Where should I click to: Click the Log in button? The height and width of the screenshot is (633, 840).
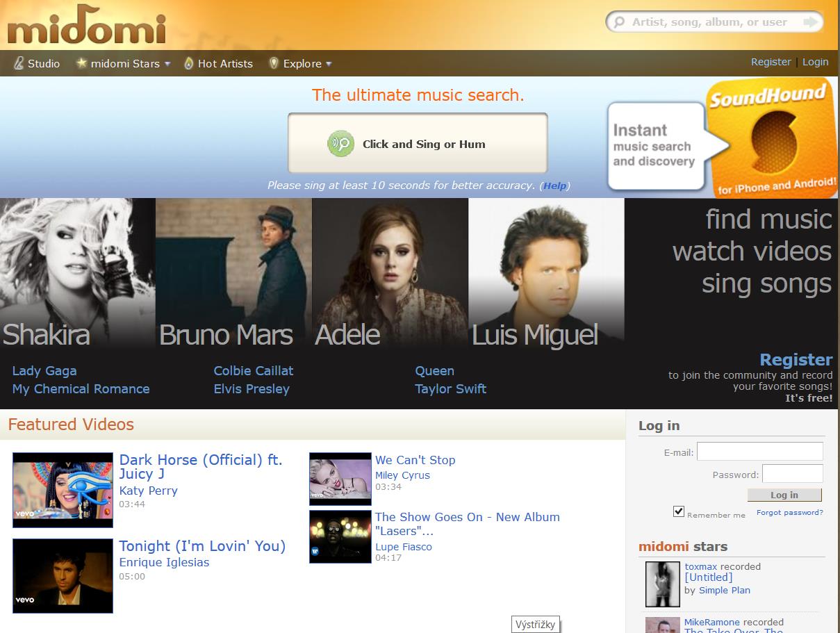point(784,495)
